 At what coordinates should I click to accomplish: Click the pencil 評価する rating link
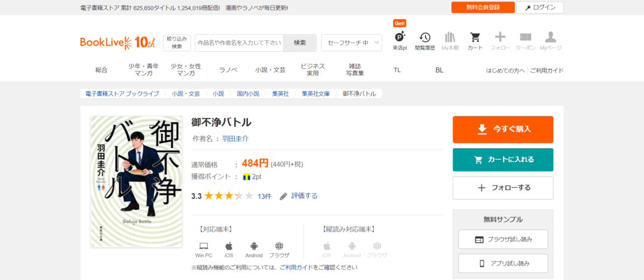pos(299,196)
